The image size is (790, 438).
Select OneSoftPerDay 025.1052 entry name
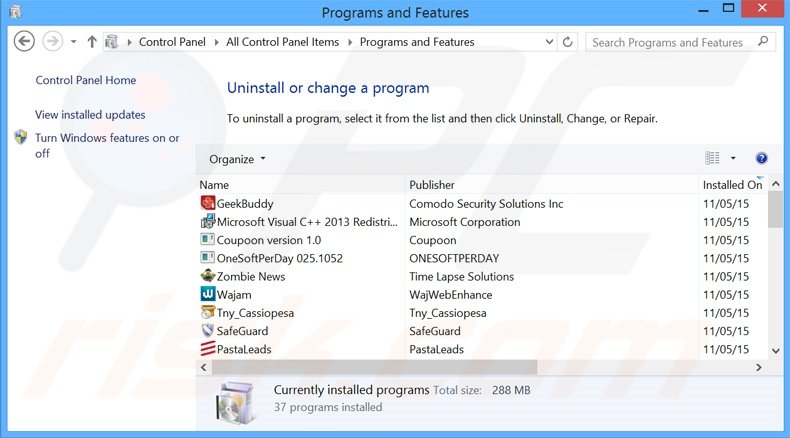(280, 258)
